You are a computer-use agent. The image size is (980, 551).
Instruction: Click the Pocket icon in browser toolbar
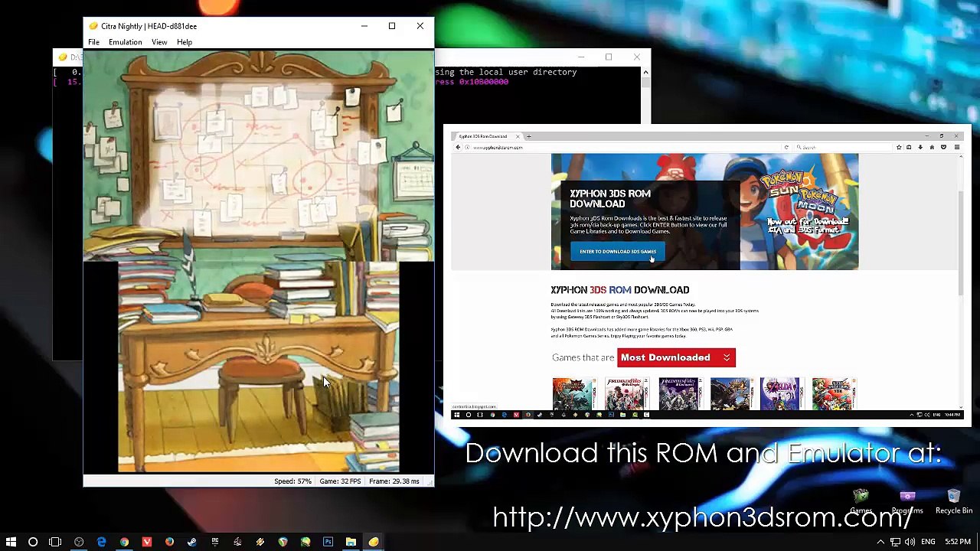[943, 147]
